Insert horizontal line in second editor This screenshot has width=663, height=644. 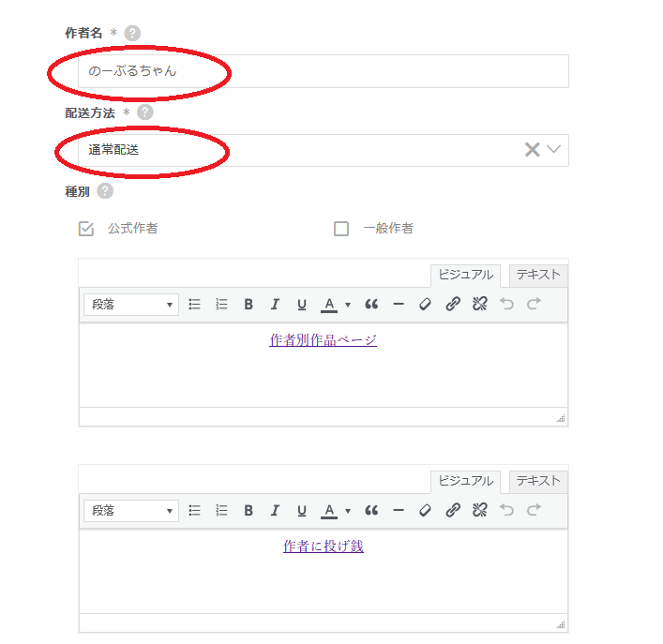pos(399,511)
